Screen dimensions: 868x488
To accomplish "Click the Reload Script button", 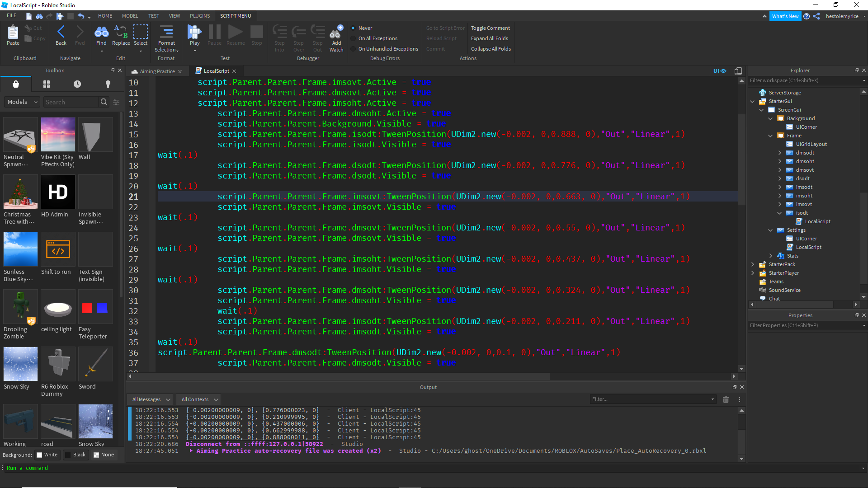I will 442,38.
